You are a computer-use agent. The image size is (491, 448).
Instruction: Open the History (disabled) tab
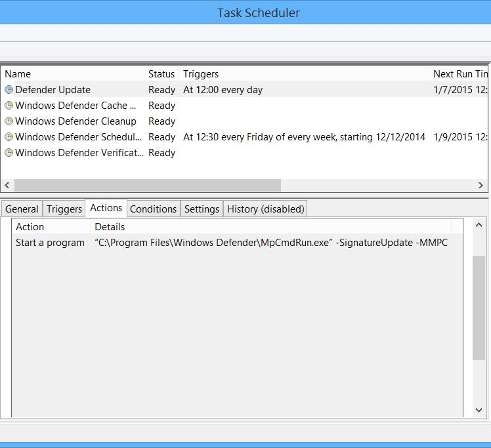265,209
